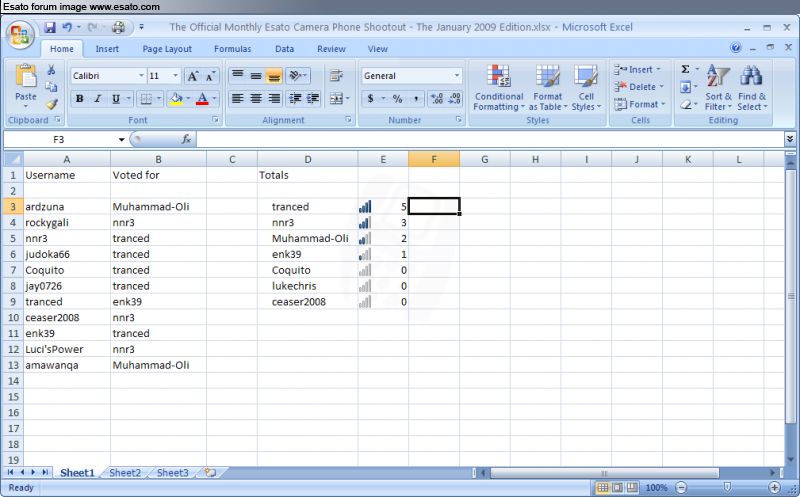This screenshot has height=497, width=800.
Task: Switch to the Data tab
Action: [x=284, y=49]
